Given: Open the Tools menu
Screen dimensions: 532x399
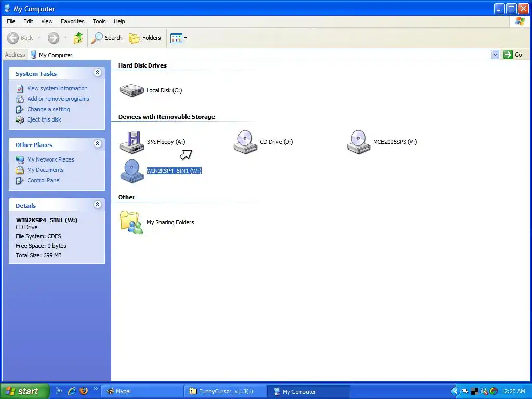Looking at the screenshot, I should pyautogui.click(x=99, y=21).
